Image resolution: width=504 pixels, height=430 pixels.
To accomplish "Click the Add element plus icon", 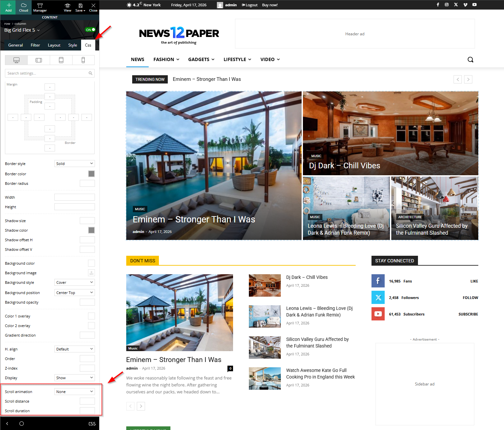I will pyautogui.click(x=9, y=5).
